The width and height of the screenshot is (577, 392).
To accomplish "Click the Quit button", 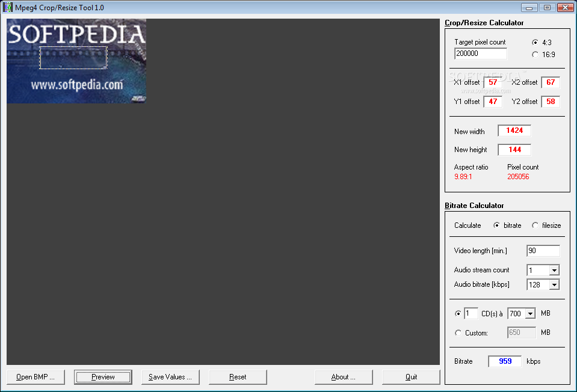I will 411,377.
